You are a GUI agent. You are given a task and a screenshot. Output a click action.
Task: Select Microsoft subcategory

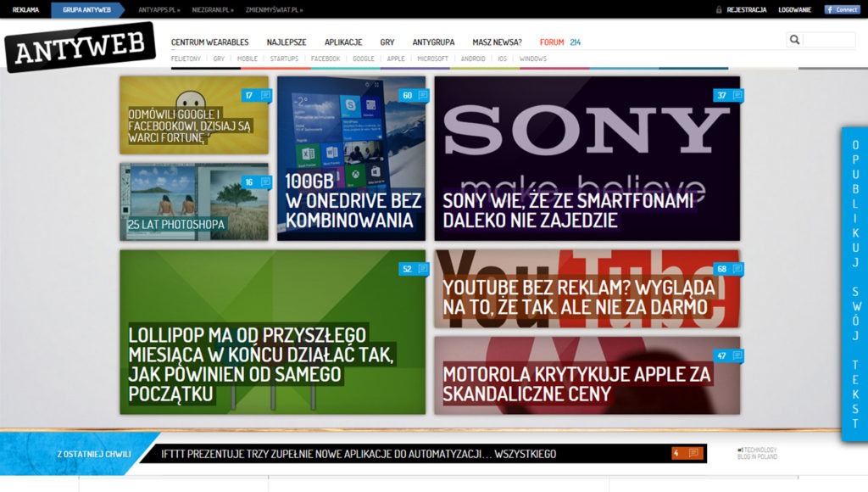433,59
